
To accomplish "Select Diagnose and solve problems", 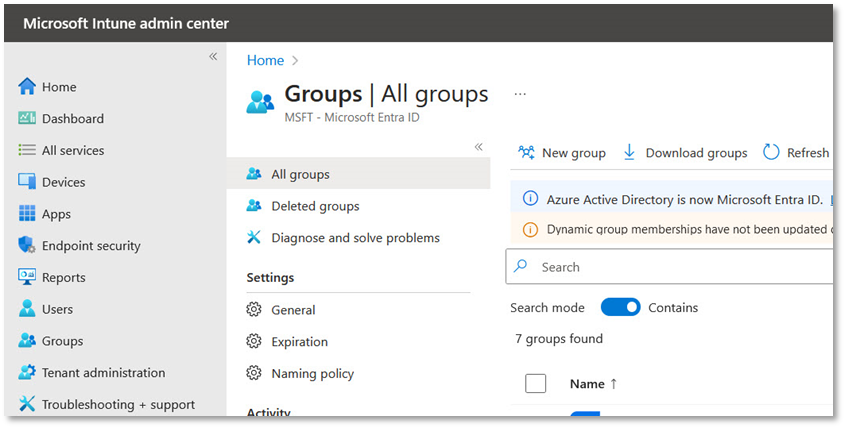I will pyautogui.click(x=358, y=238).
